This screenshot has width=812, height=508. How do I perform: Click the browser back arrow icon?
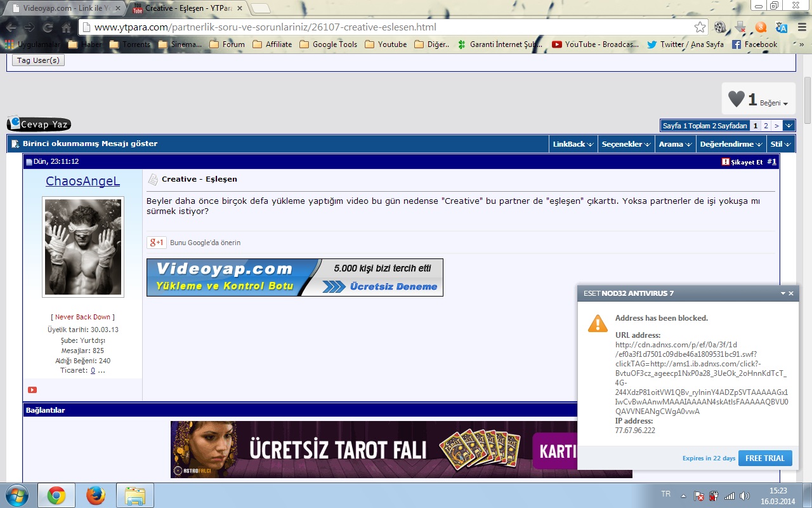click(13, 27)
